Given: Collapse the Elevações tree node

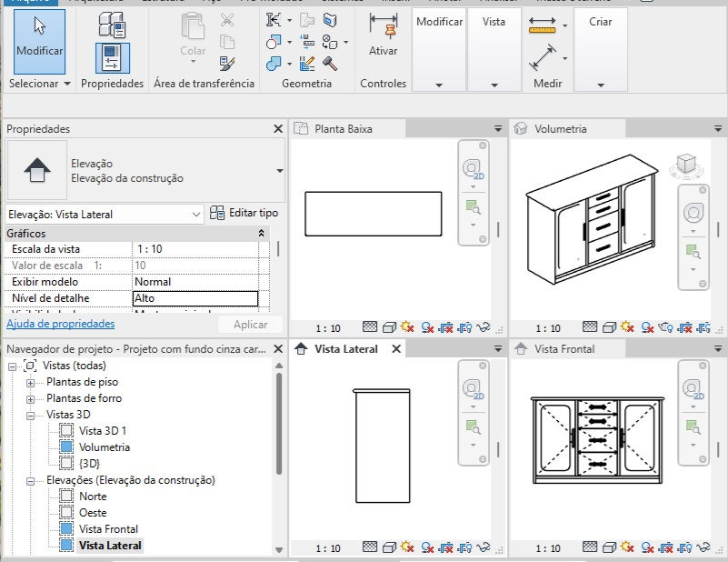Looking at the screenshot, I should point(31,481).
